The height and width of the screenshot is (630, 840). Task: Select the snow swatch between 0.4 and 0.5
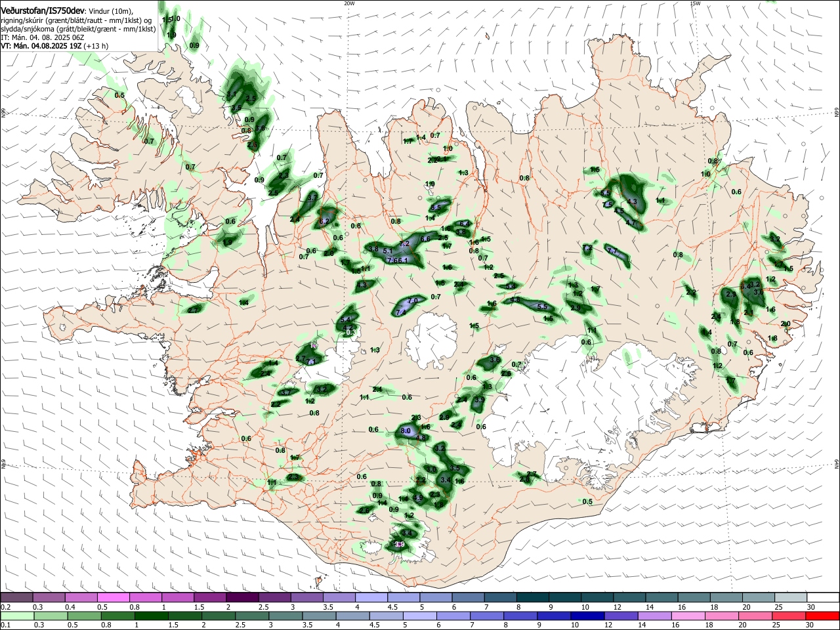[x=81, y=598]
